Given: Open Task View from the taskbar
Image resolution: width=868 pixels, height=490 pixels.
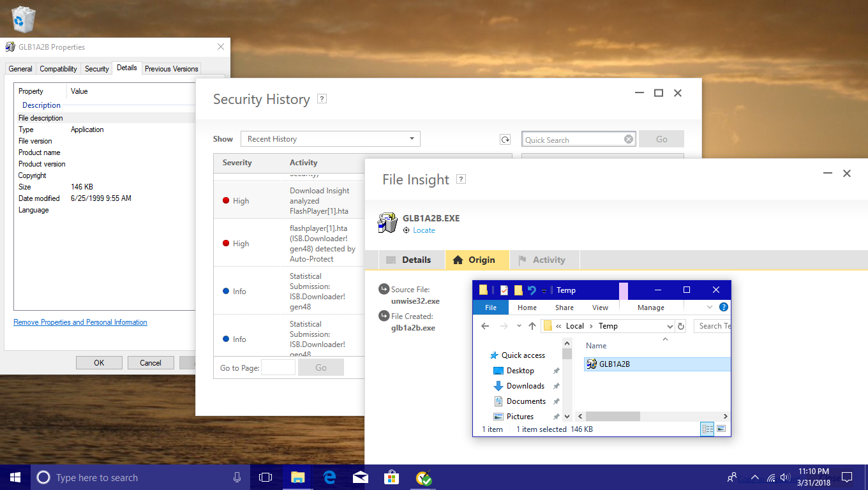Looking at the screenshot, I should 266,477.
